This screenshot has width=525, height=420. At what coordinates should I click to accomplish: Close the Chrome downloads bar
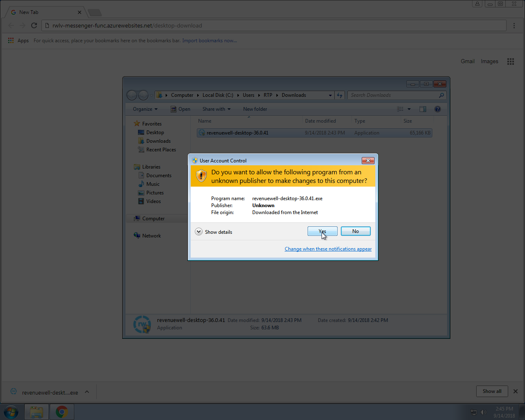516,391
